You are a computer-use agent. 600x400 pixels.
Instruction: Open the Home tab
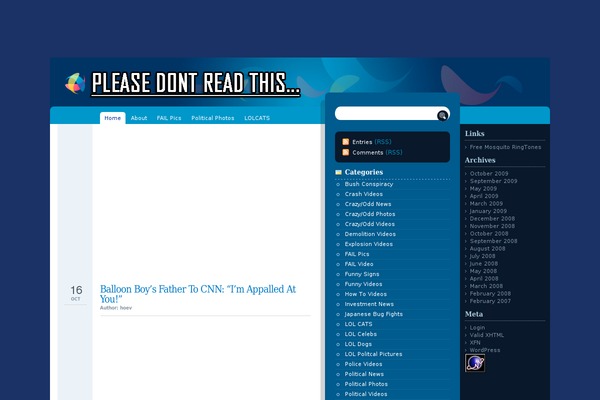click(112, 118)
